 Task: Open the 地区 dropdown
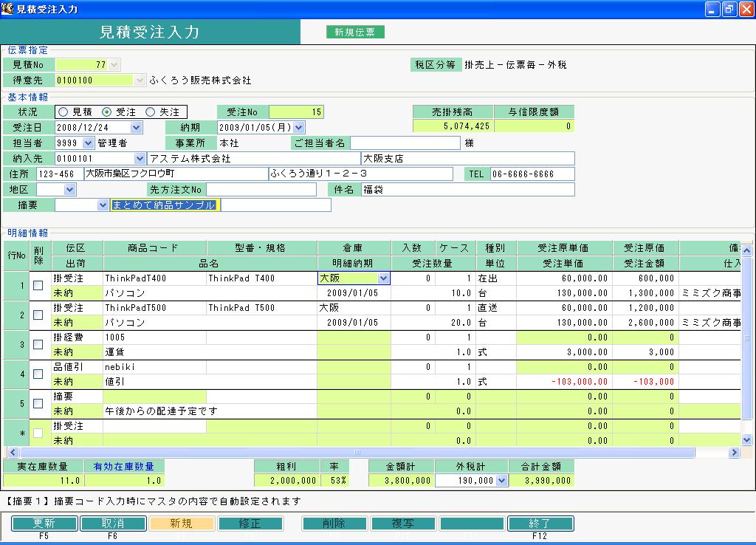[70, 190]
